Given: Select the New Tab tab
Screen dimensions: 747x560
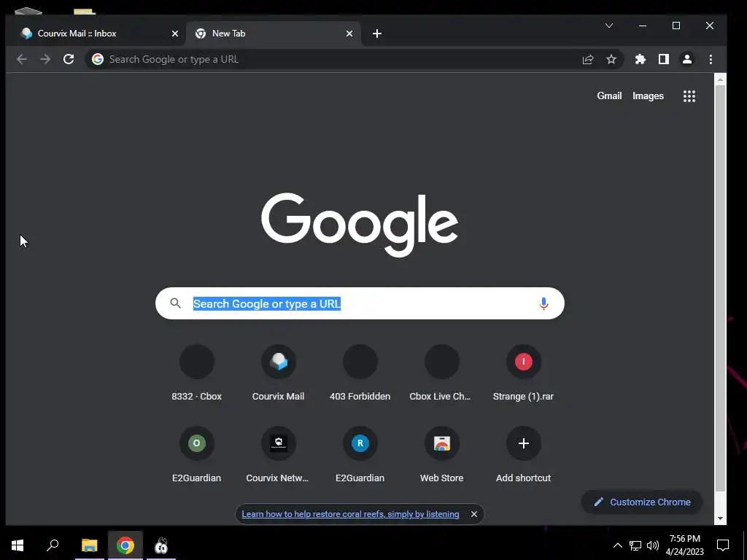Looking at the screenshot, I should [x=274, y=34].
